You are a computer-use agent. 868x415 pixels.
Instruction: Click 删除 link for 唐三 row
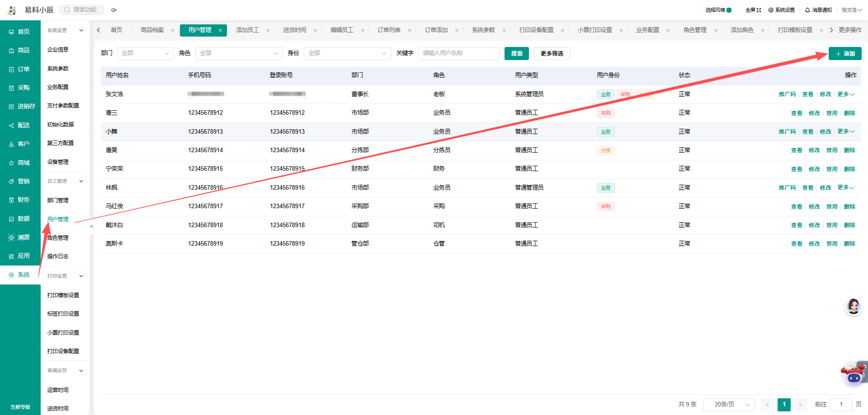849,113
